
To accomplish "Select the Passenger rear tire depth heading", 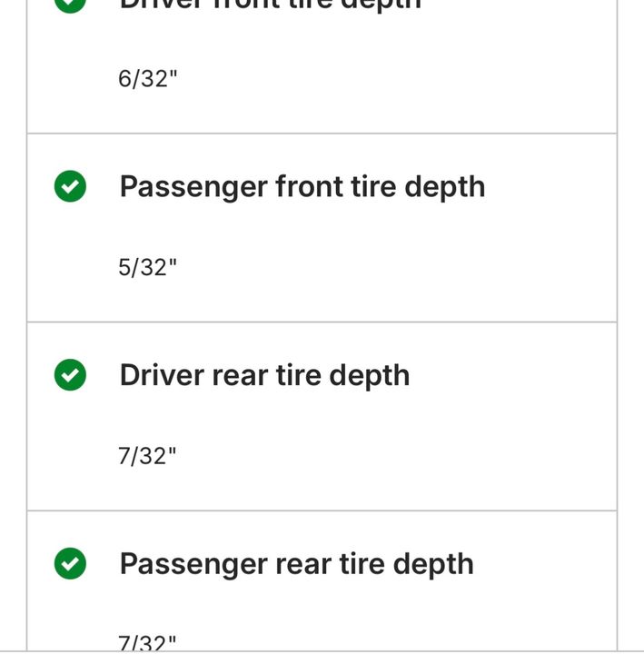I will 296,564.
